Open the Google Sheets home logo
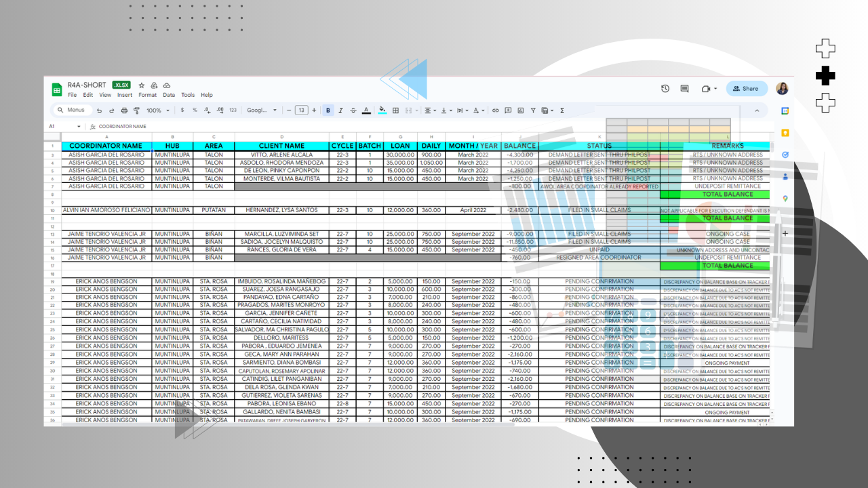 tap(57, 89)
